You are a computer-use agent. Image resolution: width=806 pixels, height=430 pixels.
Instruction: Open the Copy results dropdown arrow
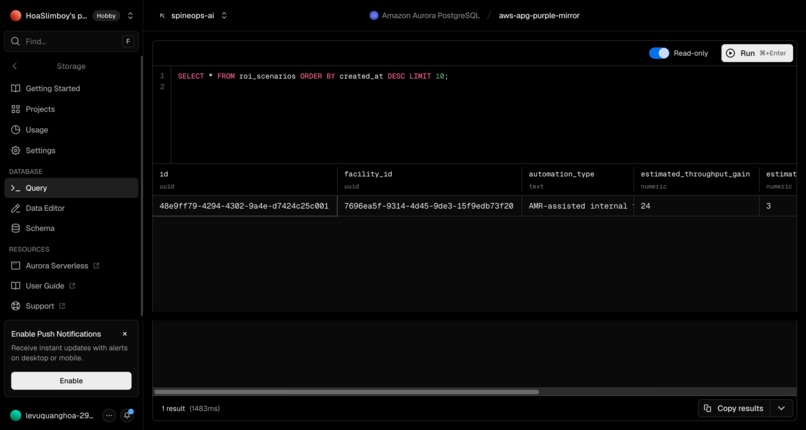(x=781, y=408)
